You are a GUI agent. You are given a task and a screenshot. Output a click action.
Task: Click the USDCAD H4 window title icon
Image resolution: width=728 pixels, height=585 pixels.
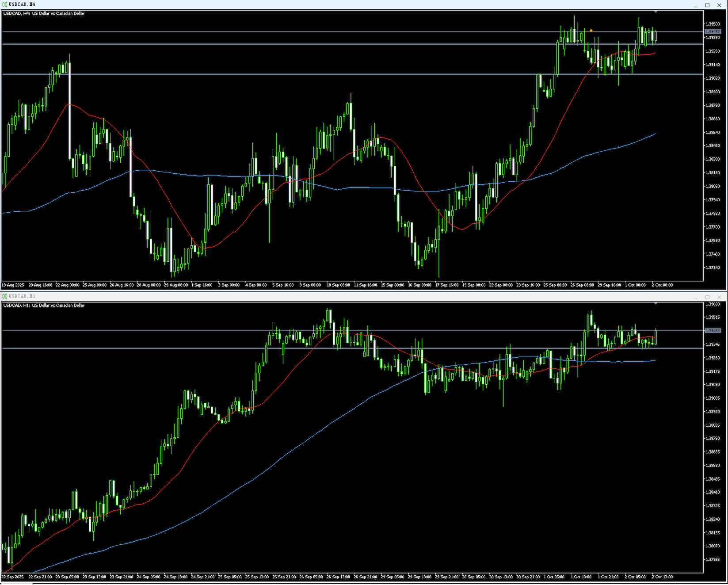5,4
